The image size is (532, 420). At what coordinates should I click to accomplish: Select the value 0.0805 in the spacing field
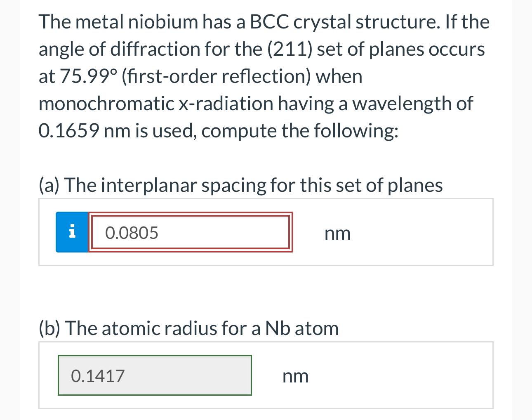pos(132,232)
